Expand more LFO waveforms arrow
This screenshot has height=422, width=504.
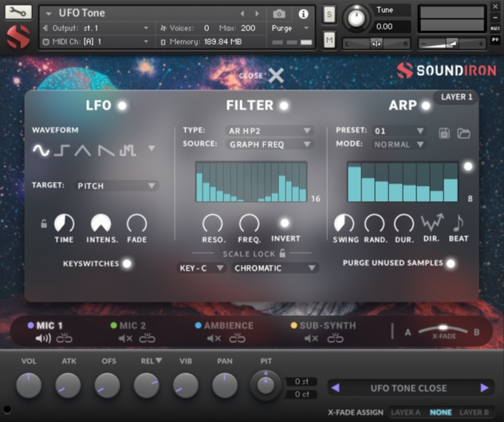152,148
